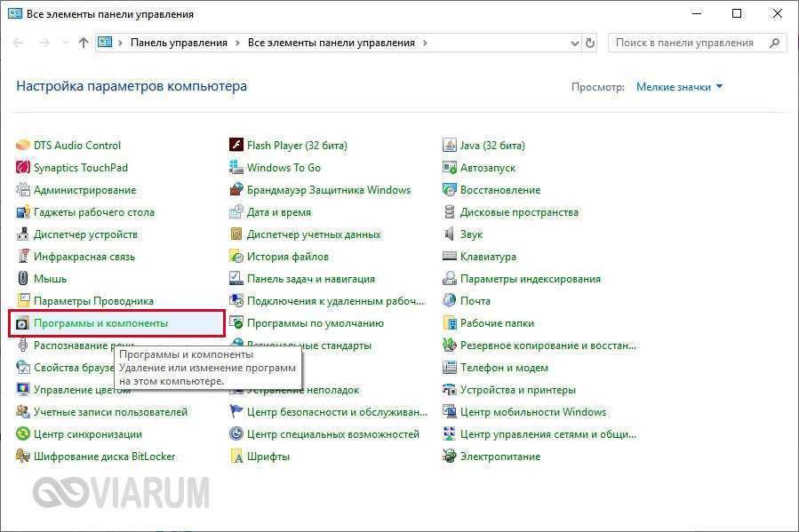Open Учетные записи пользователей
Viewport: 799px width, 532px height.
click(110, 412)
